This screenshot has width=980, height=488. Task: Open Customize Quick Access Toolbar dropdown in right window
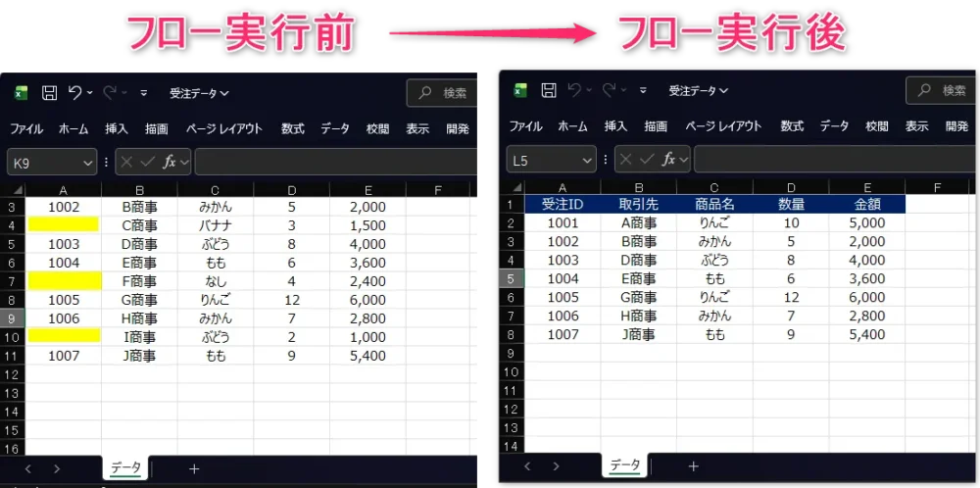pyautogui.click(x=644, y=90)
